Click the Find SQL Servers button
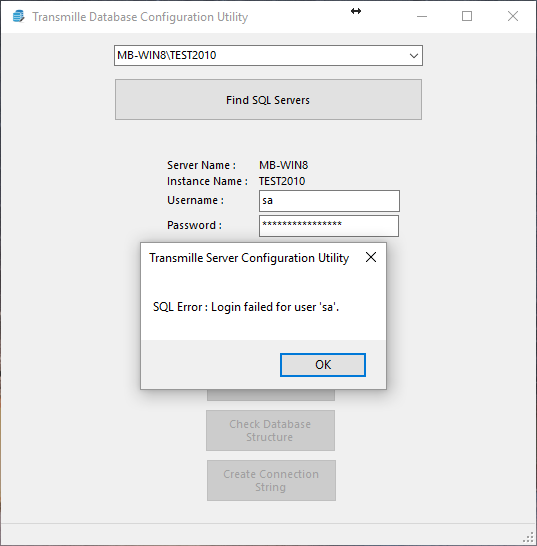This screenshot has width=537, height=546. pyautogui.click(x=268, y=100)
